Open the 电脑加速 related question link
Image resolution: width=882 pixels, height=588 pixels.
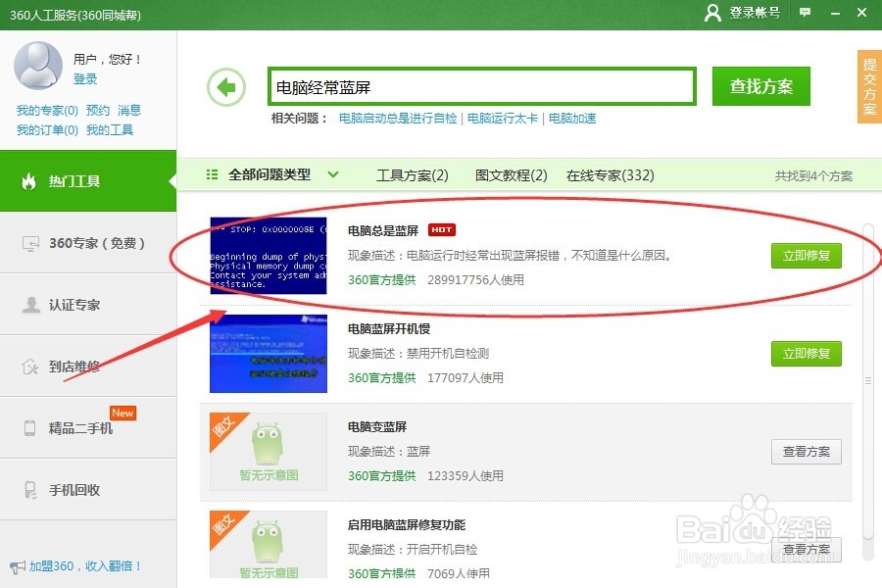click(x=571, y=119)
